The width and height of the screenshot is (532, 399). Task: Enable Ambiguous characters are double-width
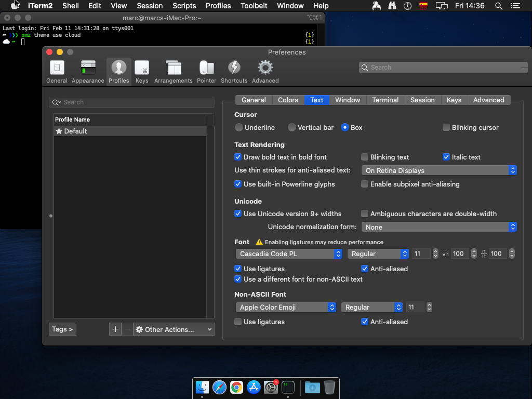pyautogui.click(x=365, y=214)
